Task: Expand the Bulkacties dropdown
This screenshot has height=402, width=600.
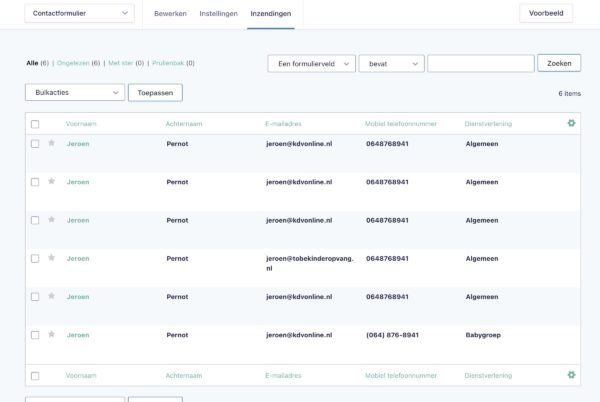Action: coord(74,92)
